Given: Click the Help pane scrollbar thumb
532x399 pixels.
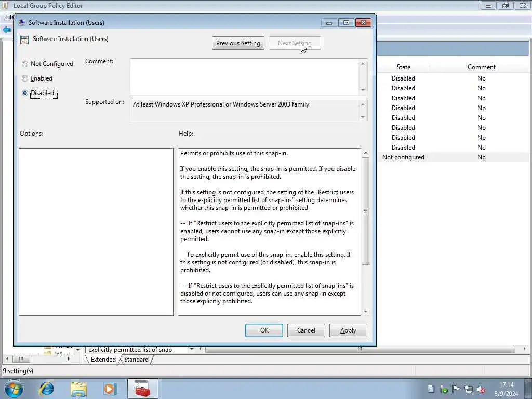Looking at the screenshot, I should 365,211.
